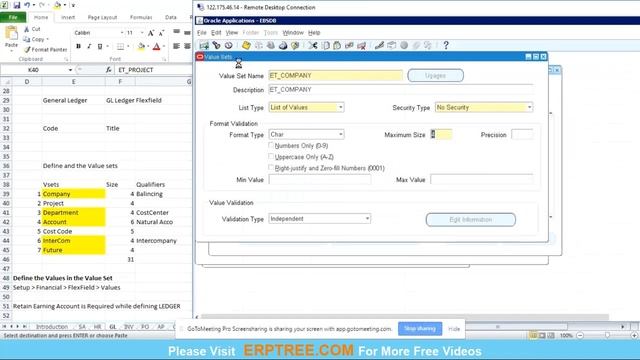Click the New record toolbar icon in Oracle
This screenshot has width=640, height=360.
pyautogui.click(x=204, y=45)
